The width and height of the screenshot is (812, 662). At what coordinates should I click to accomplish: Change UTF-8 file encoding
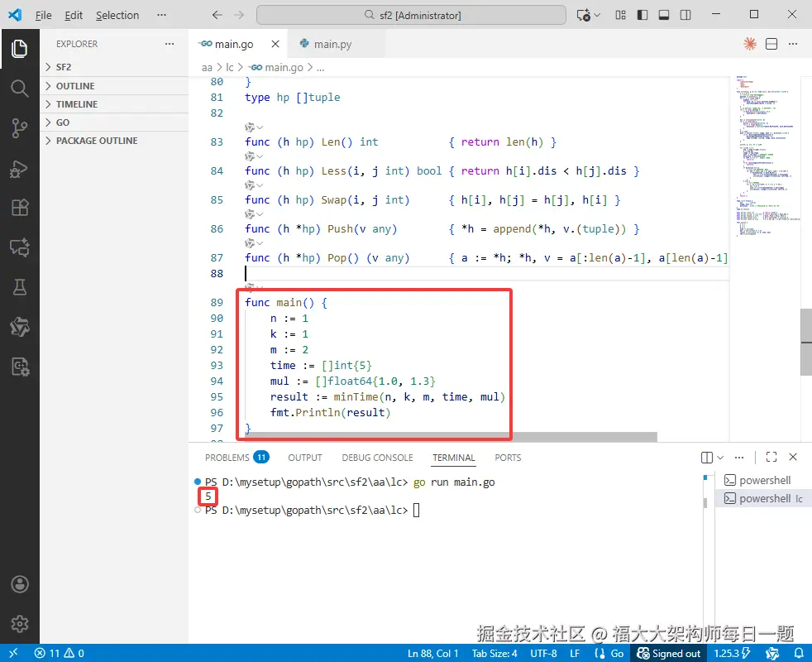(x=543, y=653)
